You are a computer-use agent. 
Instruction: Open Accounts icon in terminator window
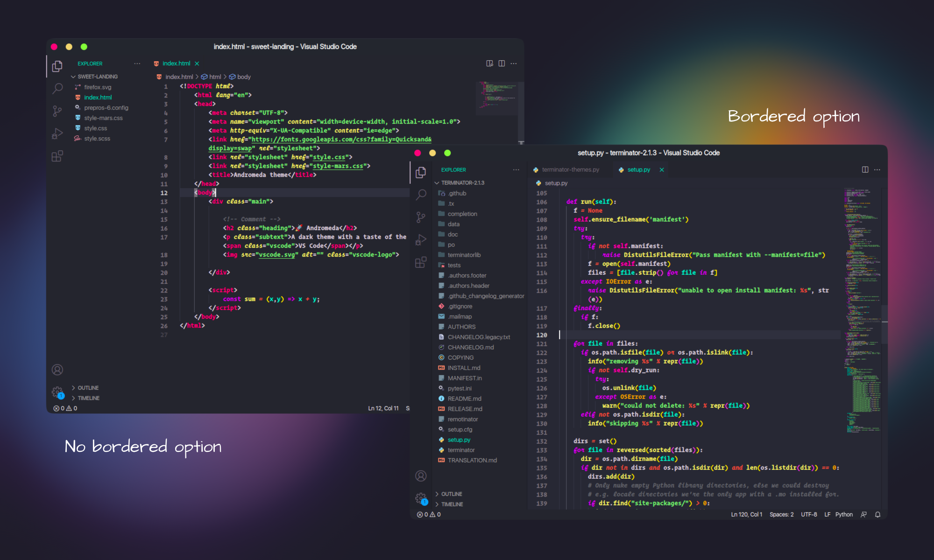421,476
